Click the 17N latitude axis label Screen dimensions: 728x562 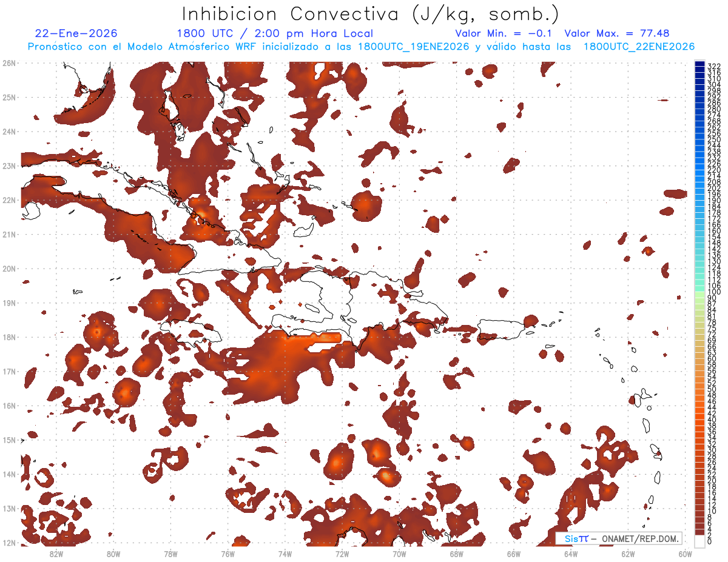point(9,371)
